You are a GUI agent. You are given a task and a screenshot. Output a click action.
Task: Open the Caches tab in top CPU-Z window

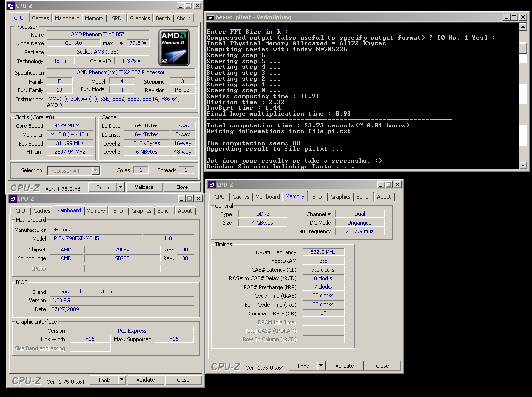pos(41,18)
